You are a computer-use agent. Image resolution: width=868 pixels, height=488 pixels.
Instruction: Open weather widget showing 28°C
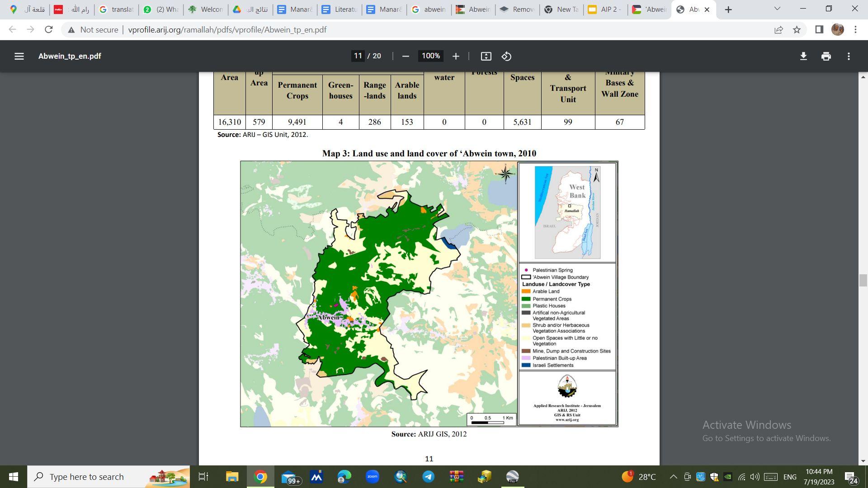638,477
